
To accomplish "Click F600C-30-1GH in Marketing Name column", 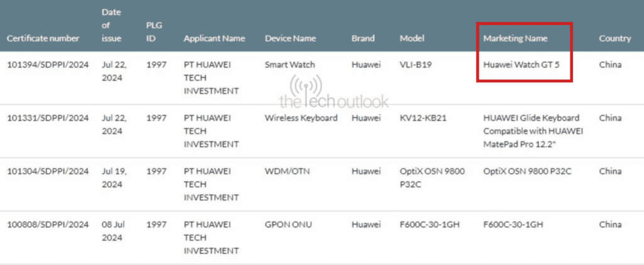I will point(513,225).
